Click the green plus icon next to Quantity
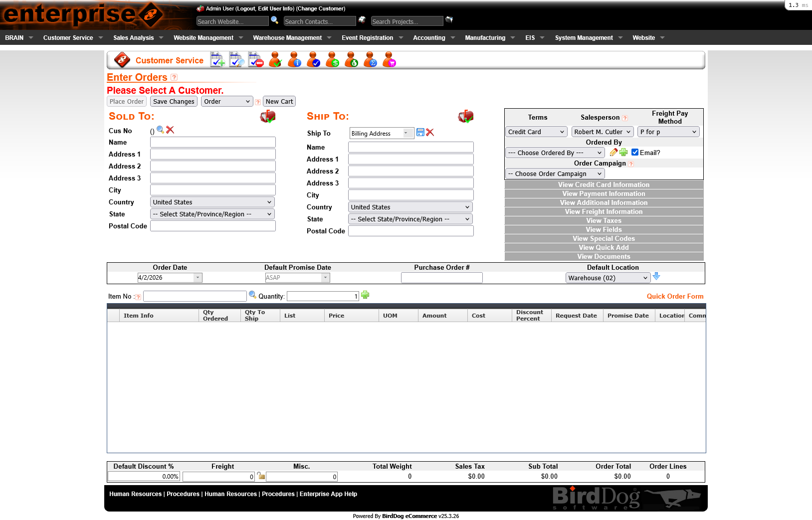The height and width of the screenshot is (520, 812). [x=365, y=295]
